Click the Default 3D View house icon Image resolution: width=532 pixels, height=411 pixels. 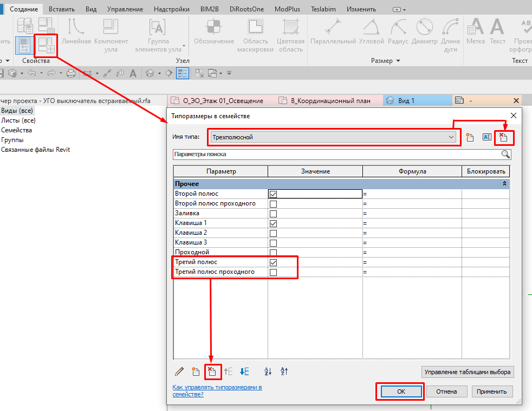coord(150,73)
